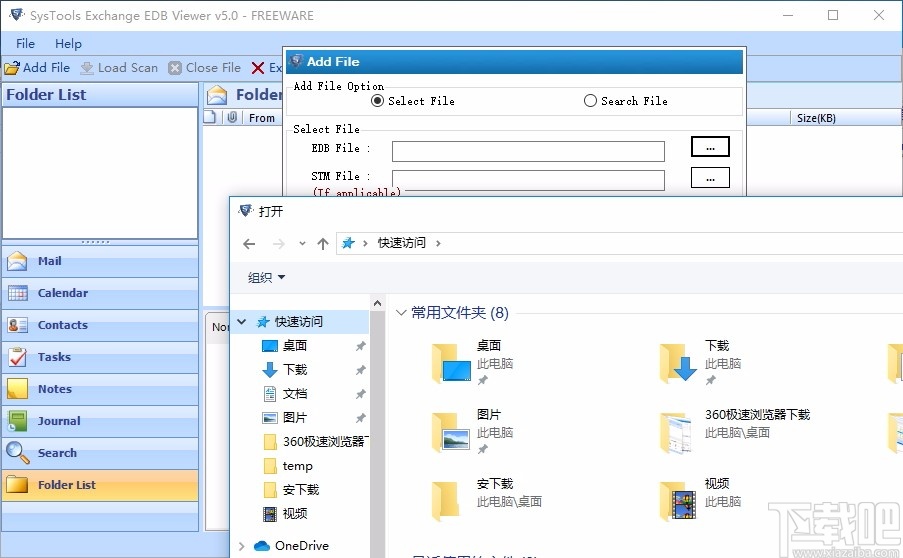Select 图片 in navigation tree
Viewport: 903px width, 558px height.
coord(295,417)
